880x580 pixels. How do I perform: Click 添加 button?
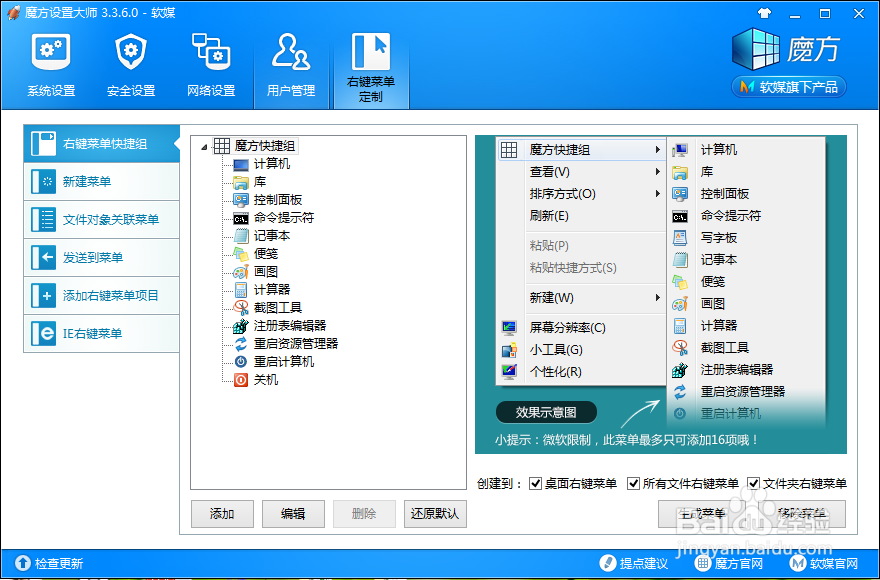point(222,514)
